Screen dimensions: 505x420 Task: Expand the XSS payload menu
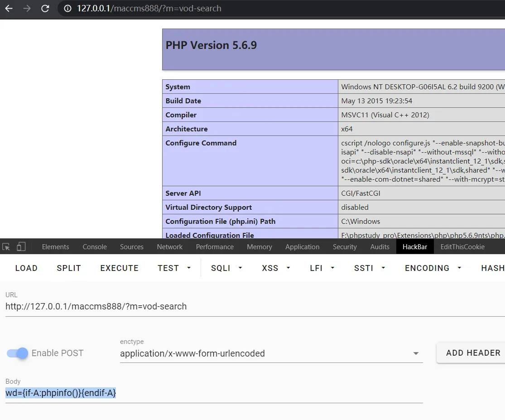point(276,268)
